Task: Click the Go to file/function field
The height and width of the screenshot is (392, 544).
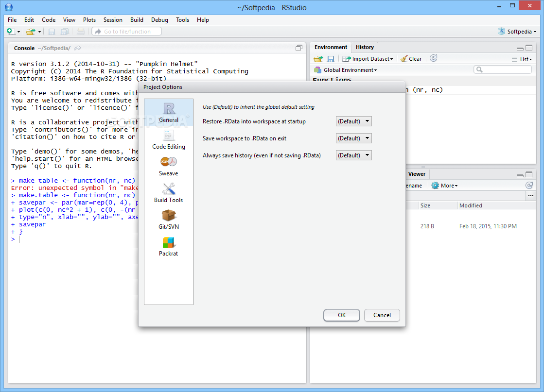Action: [127, 32]
